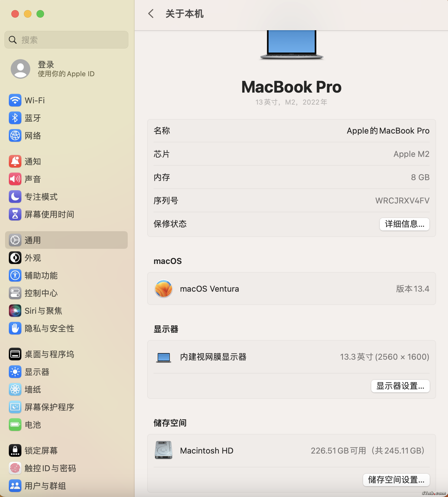Open Screen Time (屏幕使用时间) hourglass icon
Screen dimensions: 448x497
point(15,214)
